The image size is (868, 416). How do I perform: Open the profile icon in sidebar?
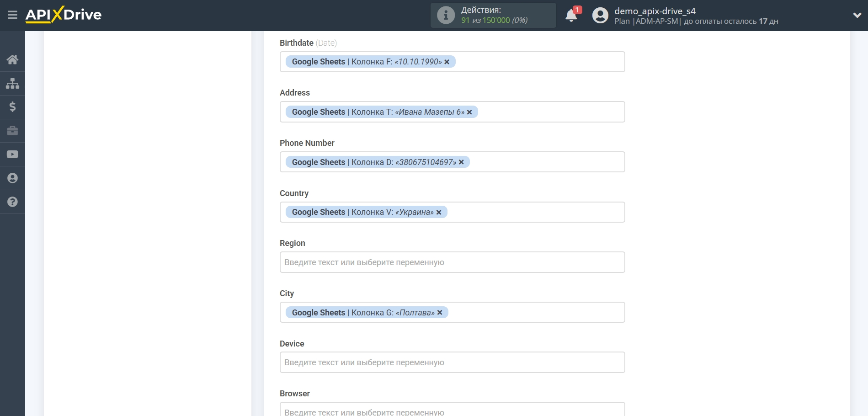pyautogui.click(x=12, y=178)
